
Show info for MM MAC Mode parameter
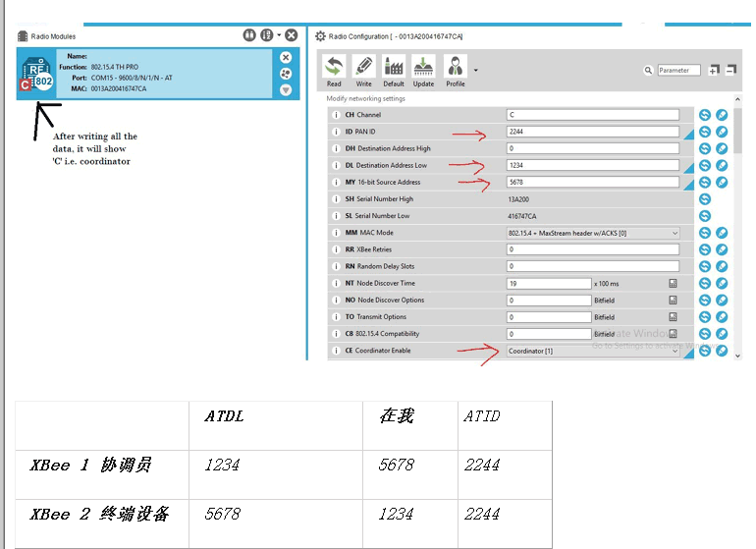(x=336, y=233)
